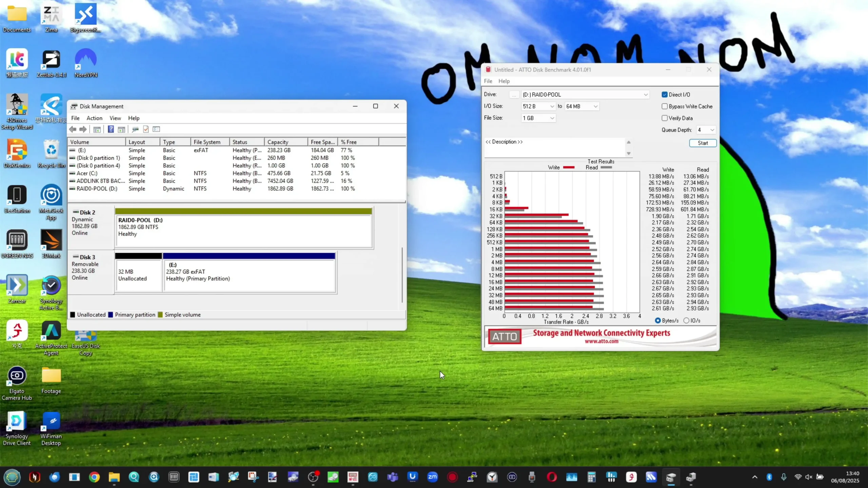Launch 3DMark from the desktop
Screen dimensions: 868x488
click(x=51, y=244)
